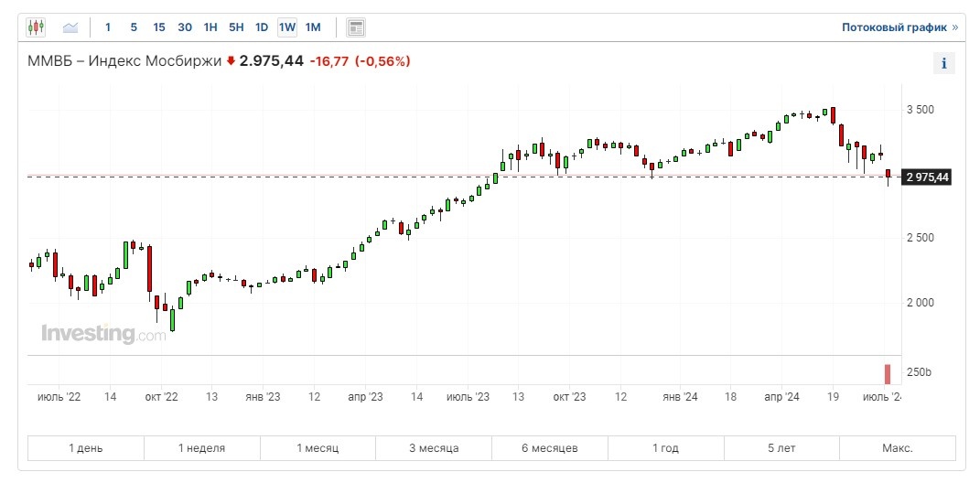Select the 1W interval
Viewport: 980px width, 483px height.
(287, 27)
